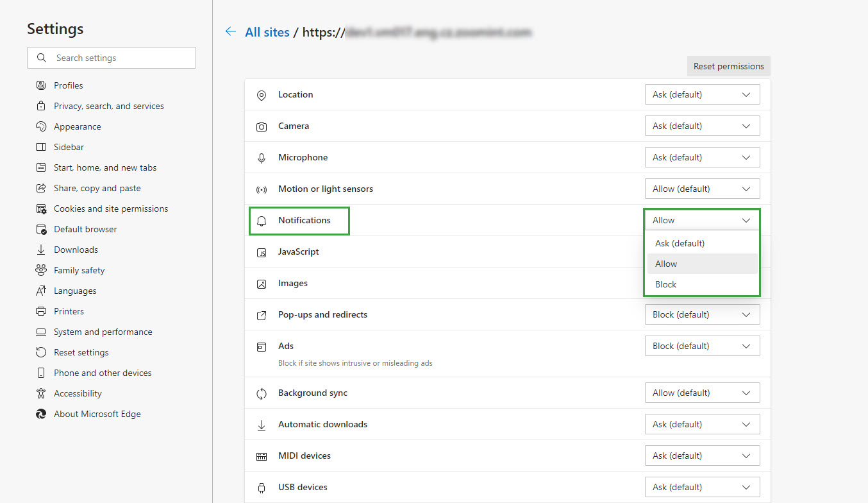Go to the All sites link

tap(267, 31)
